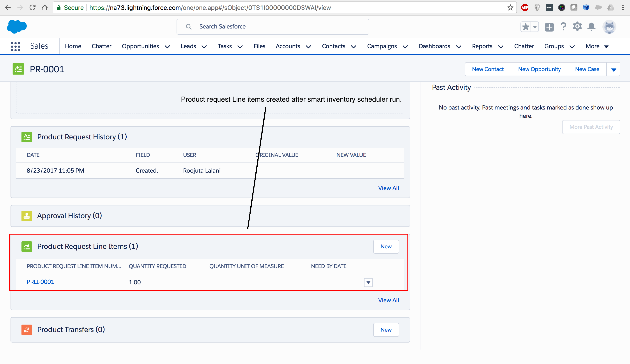
Task: Open the Global Actions plus icon
Action: pos(549,27)
